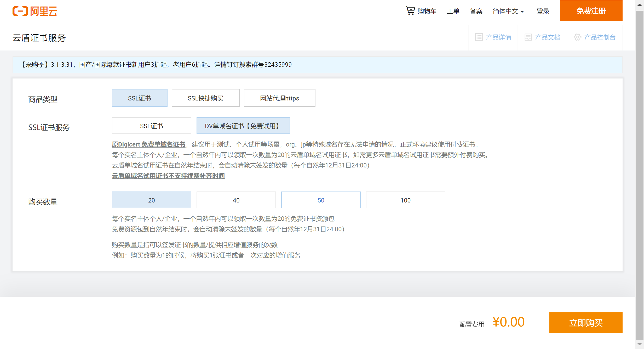This screenshot has width=644, height=349.
Task: Set purchase quantity to 100
Action: 405,200
